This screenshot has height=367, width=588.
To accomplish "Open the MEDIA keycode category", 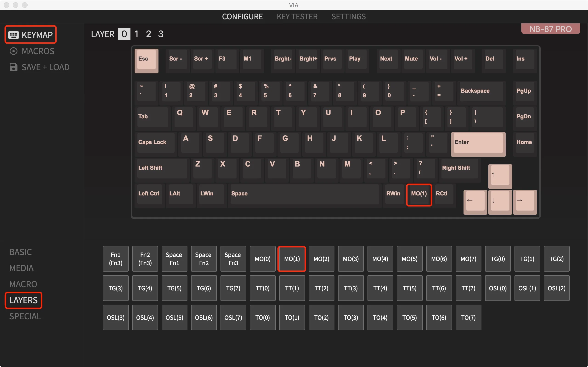I will [21, 268].
